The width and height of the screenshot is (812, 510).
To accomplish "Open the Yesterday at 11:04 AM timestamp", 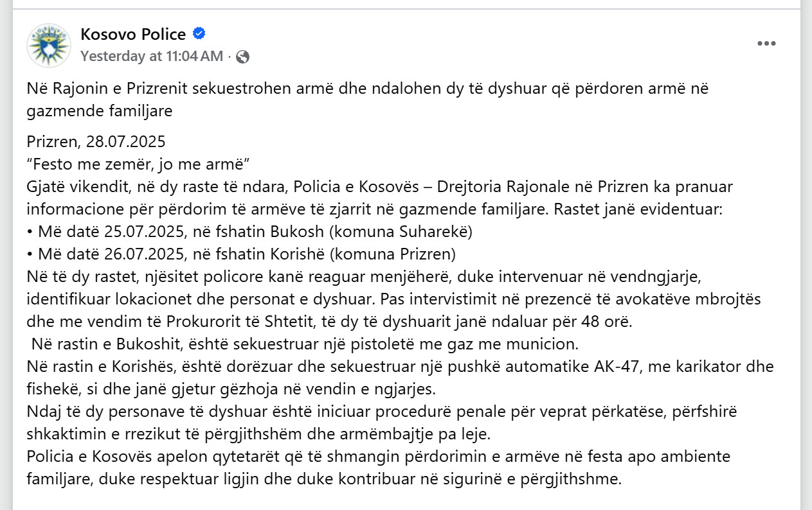I will tap(152, 57).
